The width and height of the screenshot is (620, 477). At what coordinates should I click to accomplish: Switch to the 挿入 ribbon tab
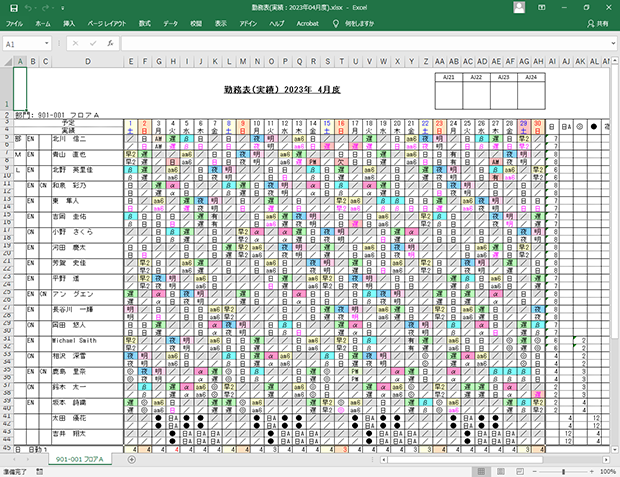click(x=69, y=24)
